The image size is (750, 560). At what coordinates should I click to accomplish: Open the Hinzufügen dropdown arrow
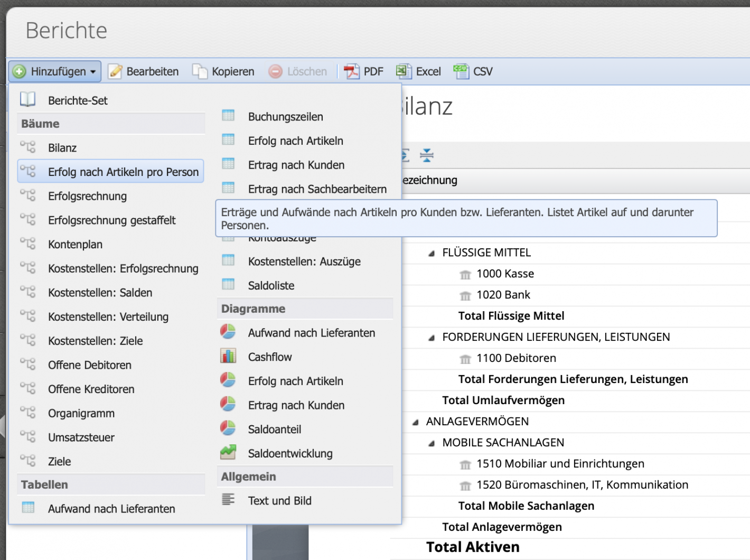(92, 71)
